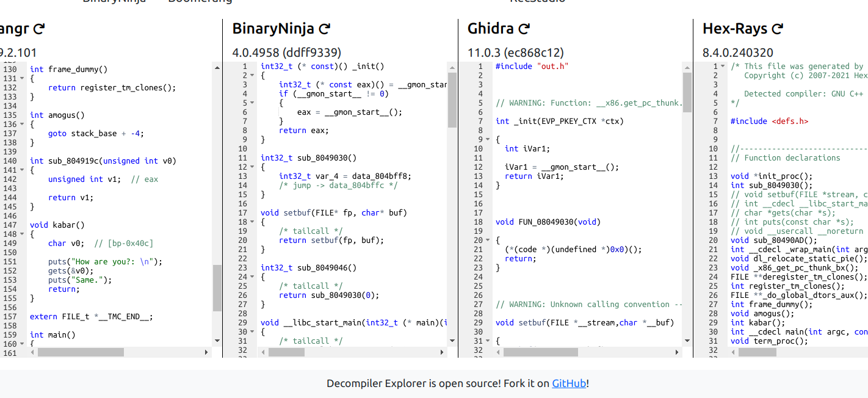
Task: Click Ghidra horizontal scroll-left arrow
Action: pyautogui.click(x=498, y=352)
